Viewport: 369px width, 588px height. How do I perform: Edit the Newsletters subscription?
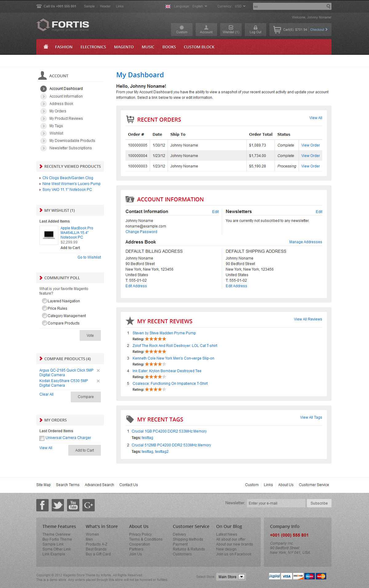tap(319, 212)
